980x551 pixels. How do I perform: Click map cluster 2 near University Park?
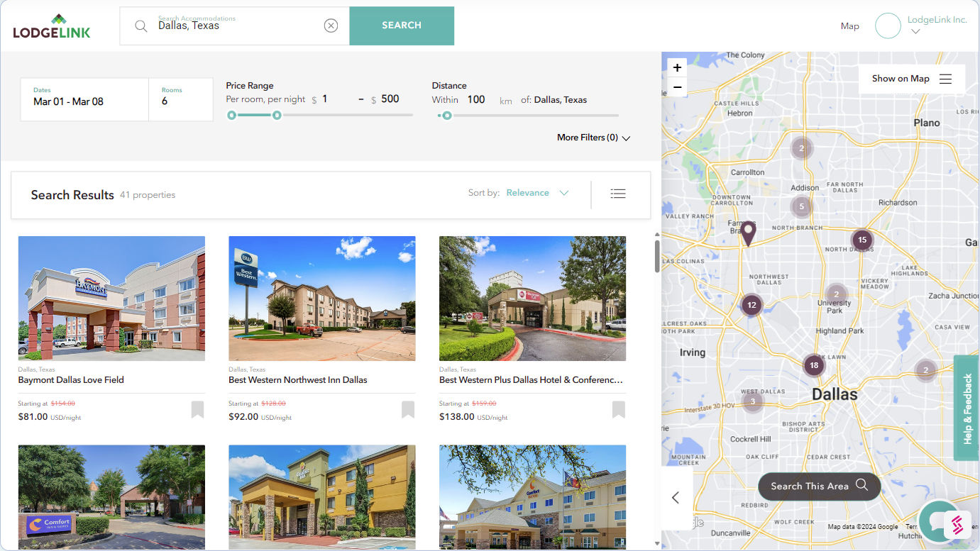pos(837,294)
